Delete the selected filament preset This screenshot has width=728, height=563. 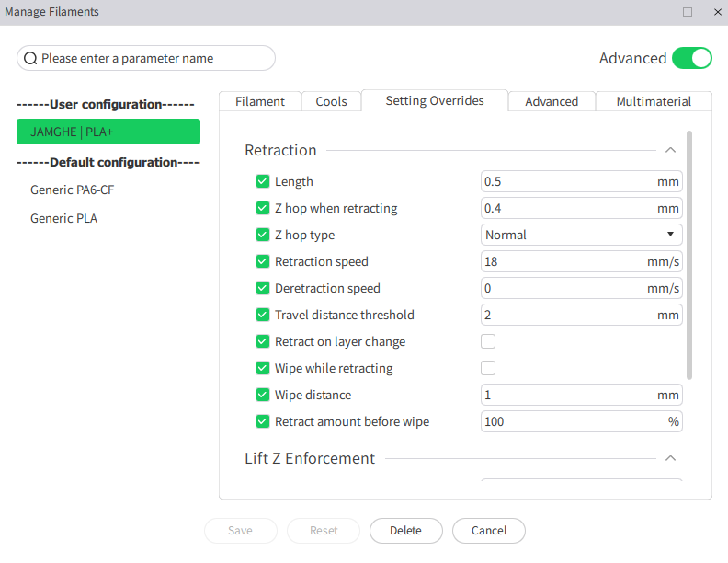point(405,531)
